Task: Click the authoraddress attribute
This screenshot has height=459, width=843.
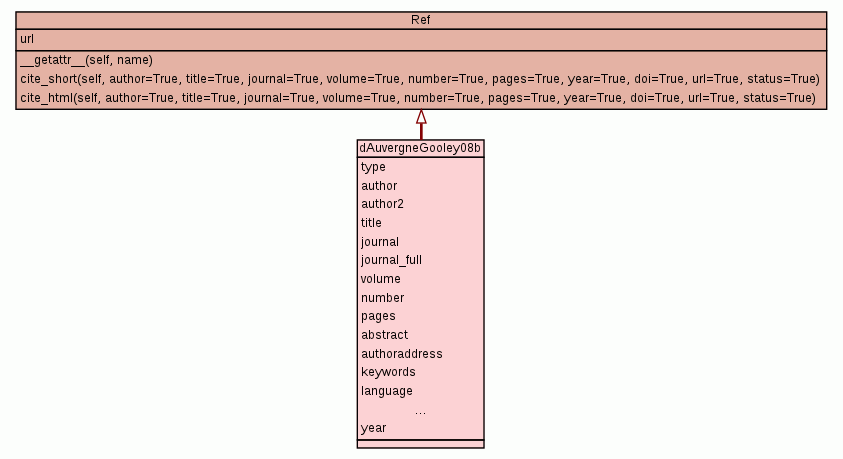Action: [x=401, y=354]
